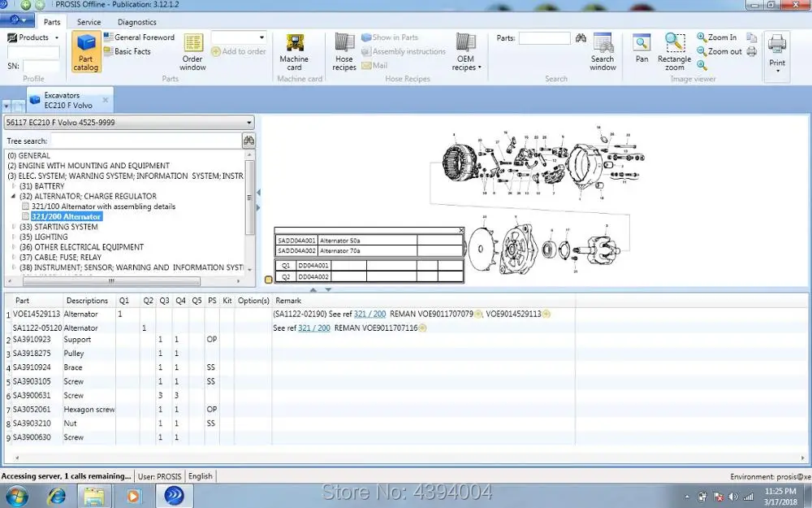Viewport: 812px width, 508px height.
Task: Click the yellow marker icon below the diagram
Action: (x=268, y=280)
